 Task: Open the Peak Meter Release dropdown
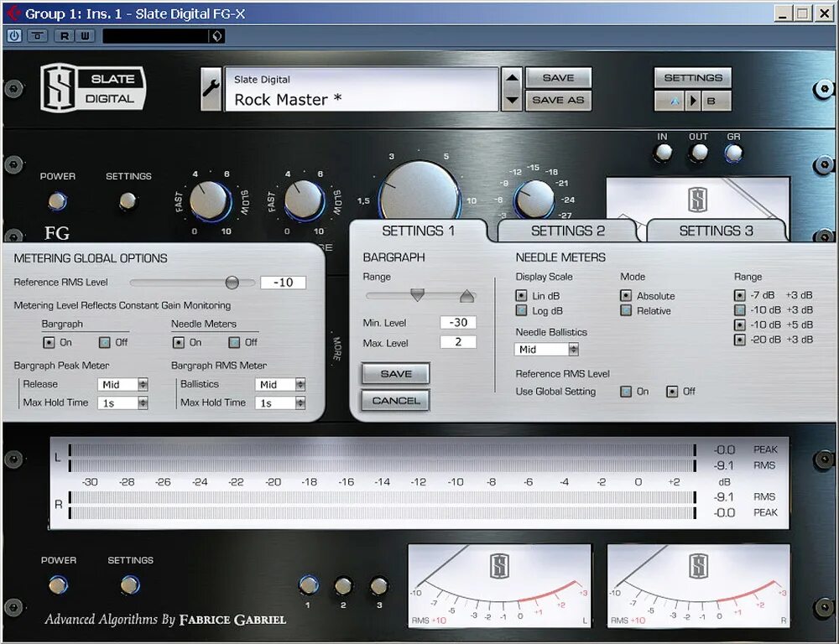(122, 385)
